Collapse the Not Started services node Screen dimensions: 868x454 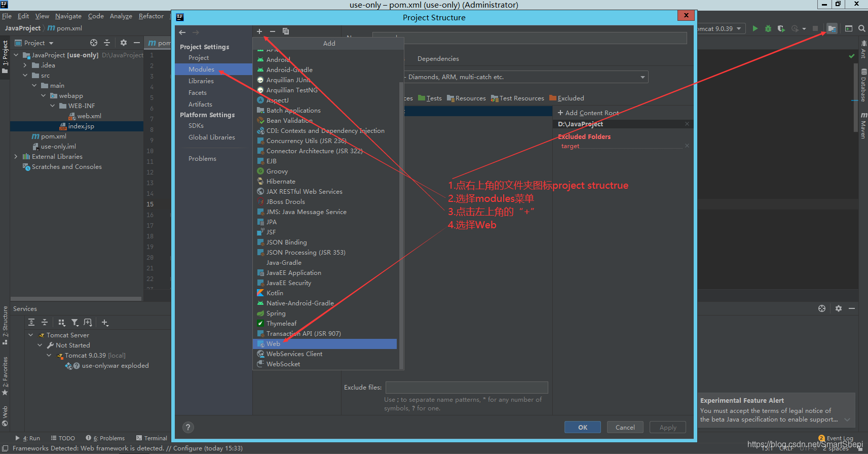(40, 345)
